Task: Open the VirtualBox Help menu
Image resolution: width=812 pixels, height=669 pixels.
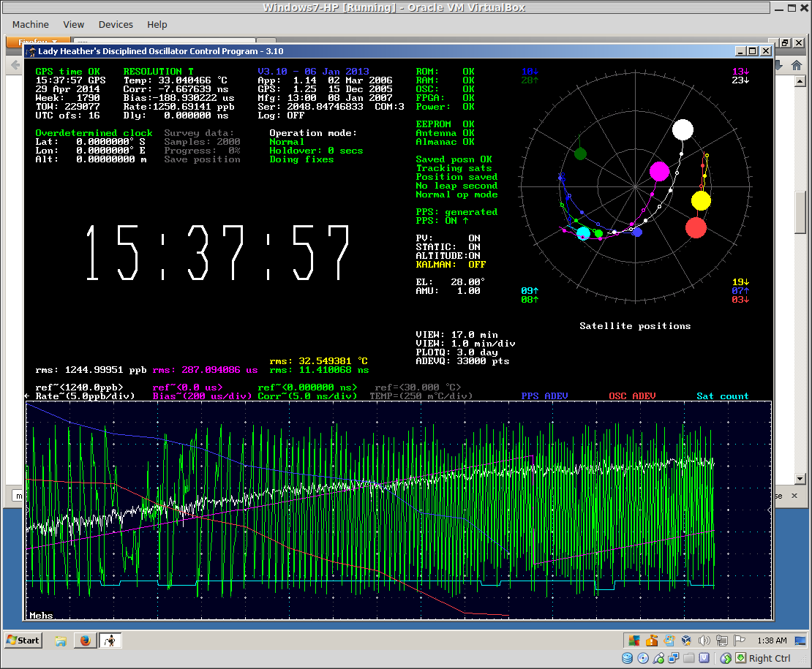Action: click(x=157, y=24)
